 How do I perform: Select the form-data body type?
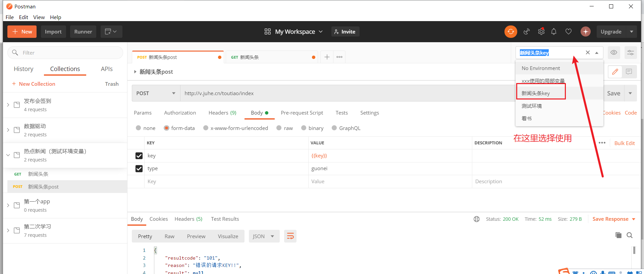coord(166,128)
